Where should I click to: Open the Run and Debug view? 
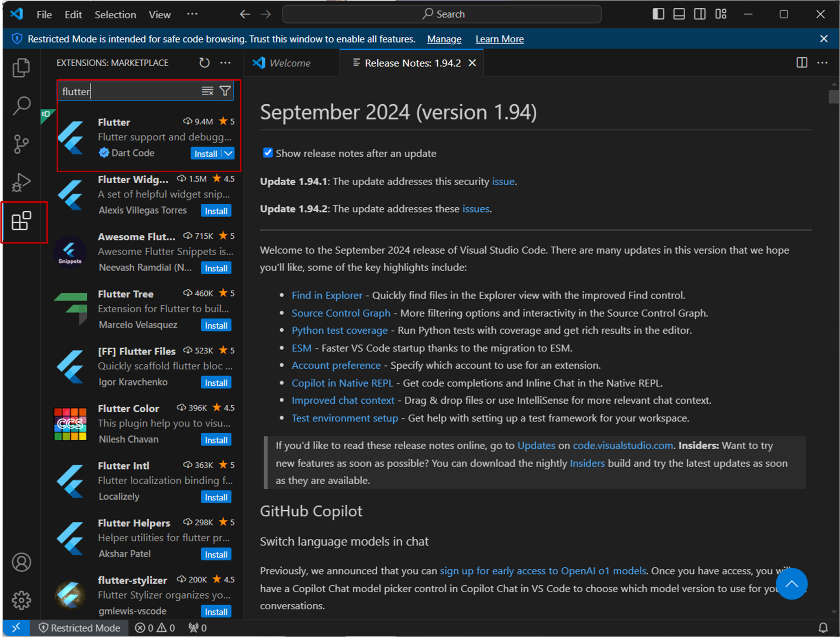pos(21,182)
